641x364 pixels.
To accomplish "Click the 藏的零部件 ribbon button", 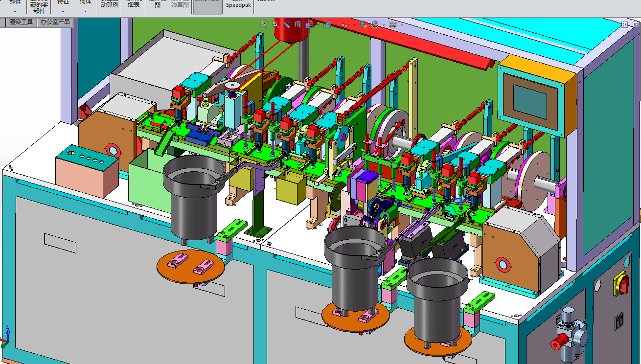I will pyautogui.click(x=39, y=7).
